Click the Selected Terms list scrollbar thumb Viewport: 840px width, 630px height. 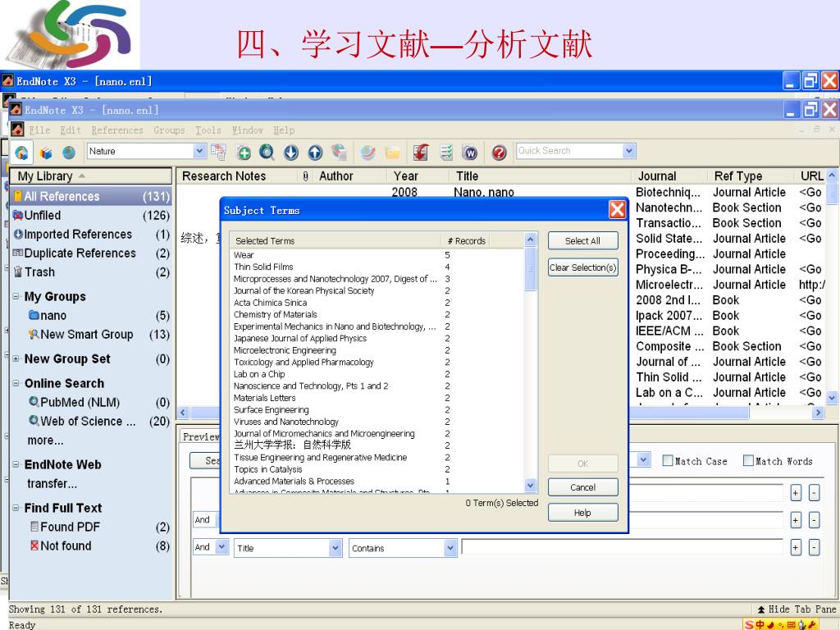click(531, 269)
